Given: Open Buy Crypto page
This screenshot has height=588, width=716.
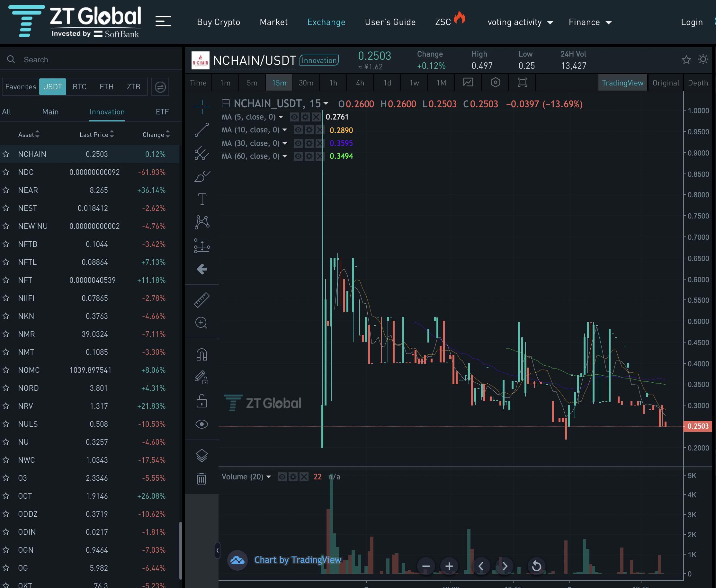Looking at the screenshot, I should (x=219, y=22).
